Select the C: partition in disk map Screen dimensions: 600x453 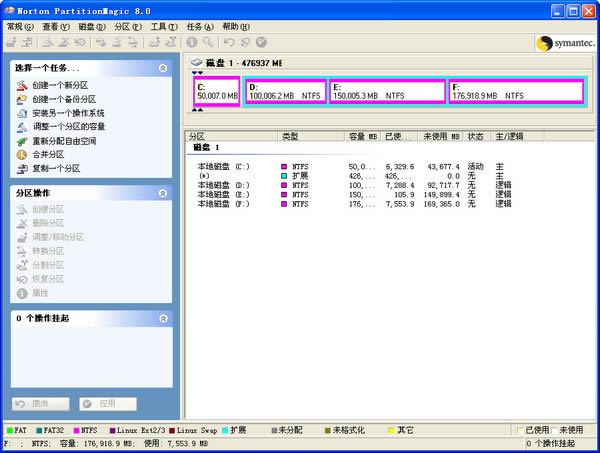pos(217,91)
